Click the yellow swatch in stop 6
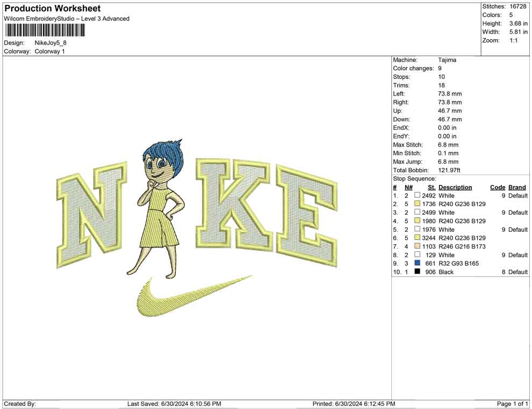 pos(418,238)
